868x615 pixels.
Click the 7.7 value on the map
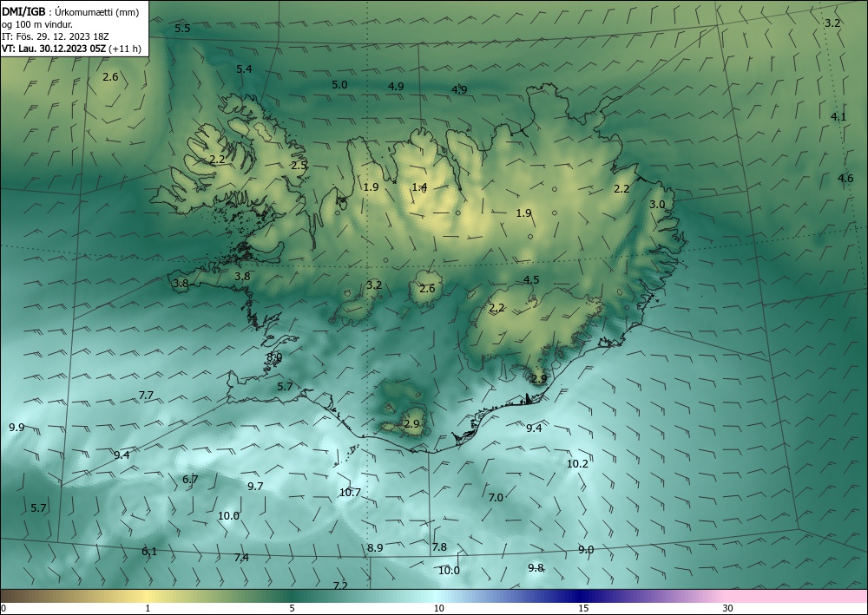point(146,395)
